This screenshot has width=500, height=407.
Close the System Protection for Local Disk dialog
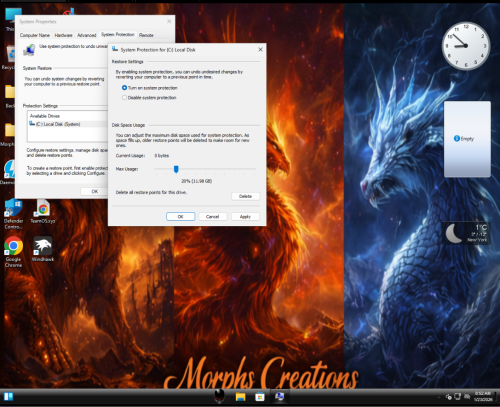(x=260, y=49)
